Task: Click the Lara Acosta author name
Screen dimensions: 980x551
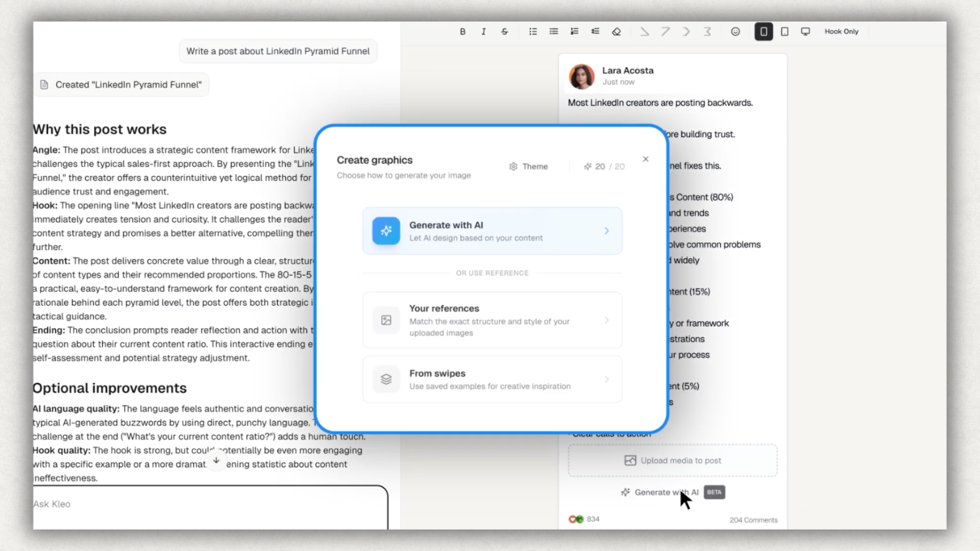Action: (x=628, y=70)
